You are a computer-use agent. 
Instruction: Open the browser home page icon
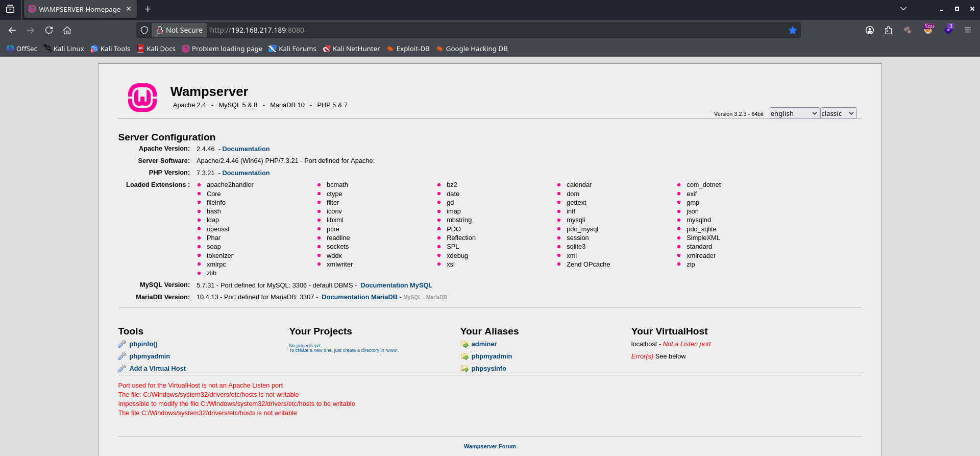tap(67, 30)
